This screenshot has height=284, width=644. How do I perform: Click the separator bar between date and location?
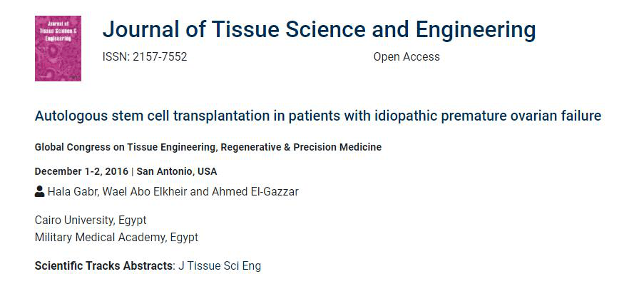click(x=132, y=171)
